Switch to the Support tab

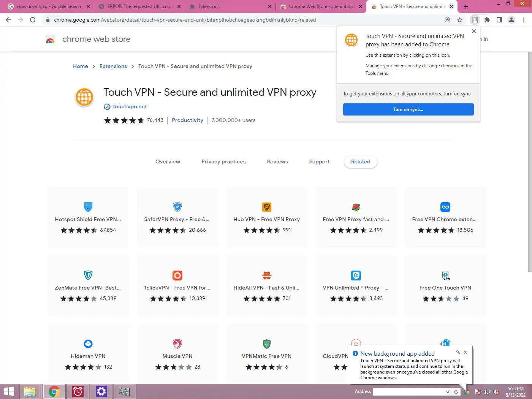pyautogui.click(x=320, y=161)
